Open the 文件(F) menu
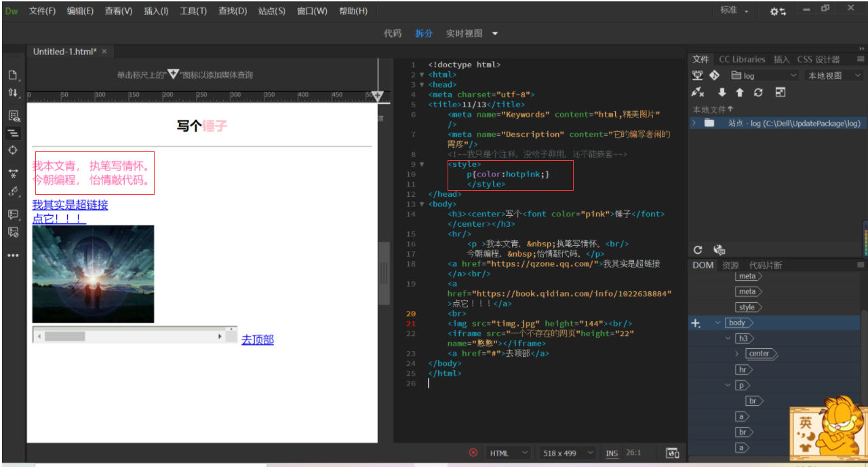The width and height of the screenshot is (868, 467). pos(42,11)
